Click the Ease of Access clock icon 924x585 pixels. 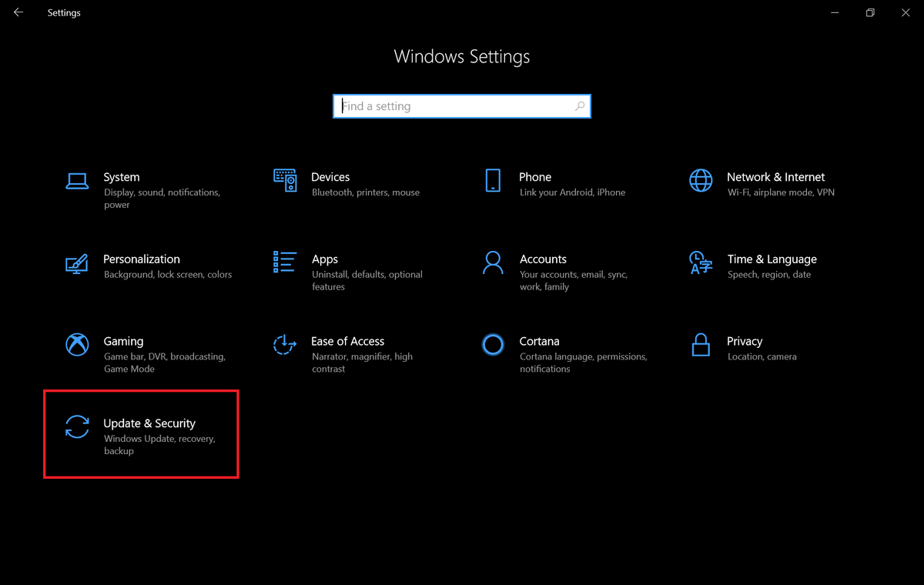point(285,345)
